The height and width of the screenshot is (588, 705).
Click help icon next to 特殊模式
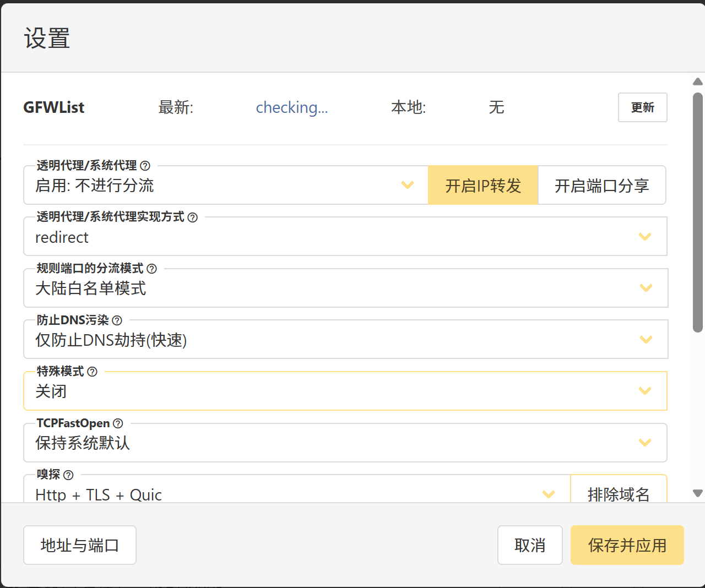[x=92, y=372]
